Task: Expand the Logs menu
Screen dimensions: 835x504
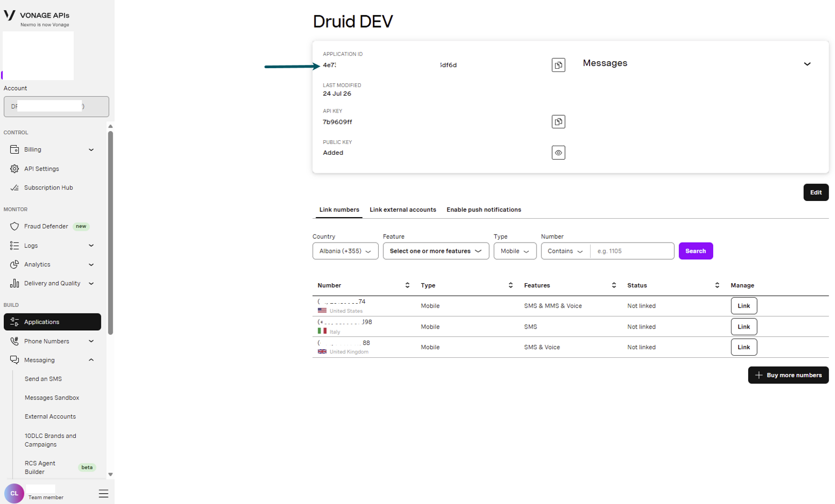Action: (53, 246)
